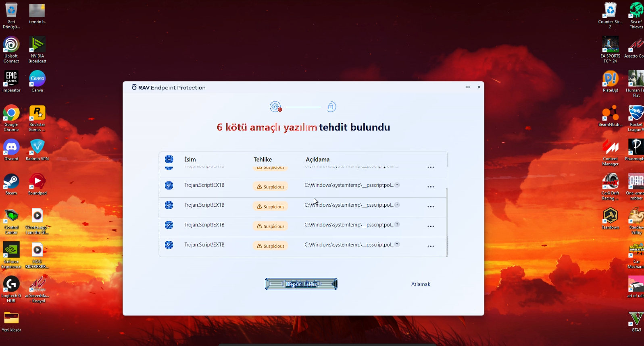
Task: Launch the GeForce Experience shortcut
Action: pyautogui.click(x=11, y=256)
